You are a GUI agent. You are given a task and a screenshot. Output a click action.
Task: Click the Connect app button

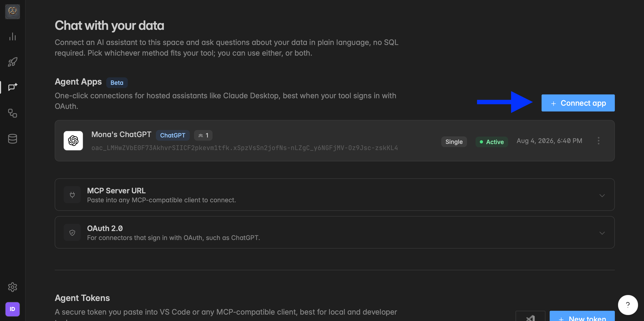(x=578, y=103)
